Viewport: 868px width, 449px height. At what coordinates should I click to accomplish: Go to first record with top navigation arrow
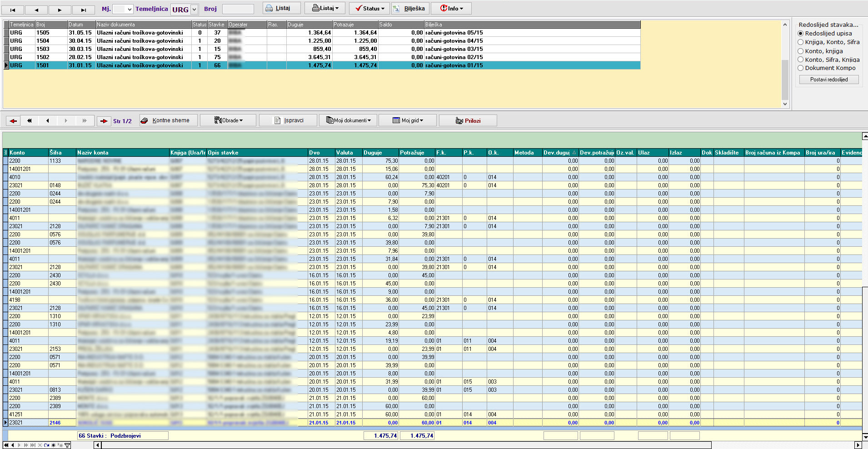[x=13, y=10]
